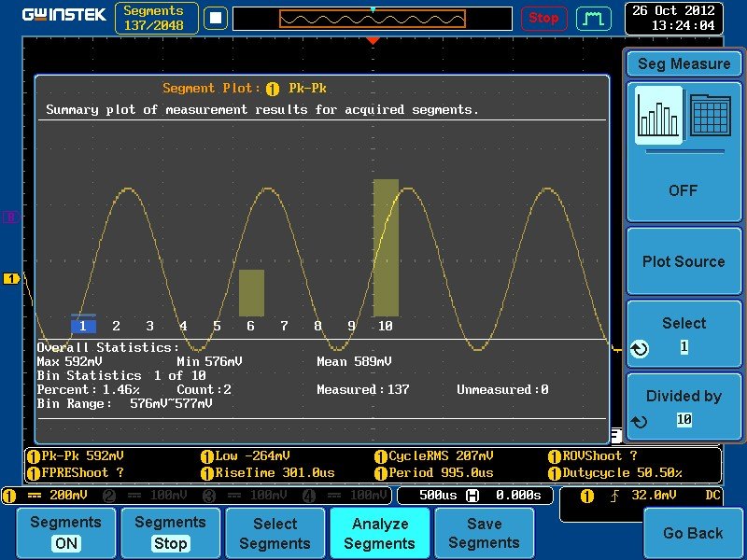747x560 pixels.
Task: Click the Save Segments button
Action: (484, 533)
